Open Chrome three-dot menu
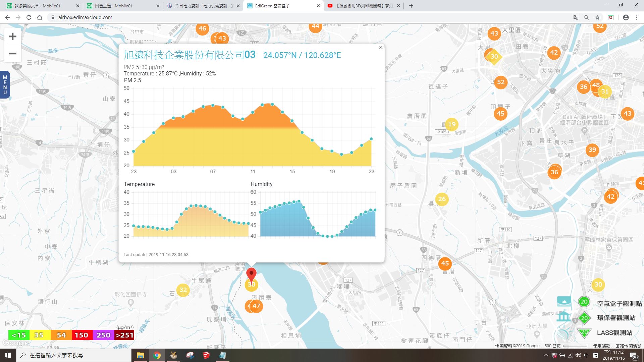Viewport: 644px width, 362px height. [637, 17]
